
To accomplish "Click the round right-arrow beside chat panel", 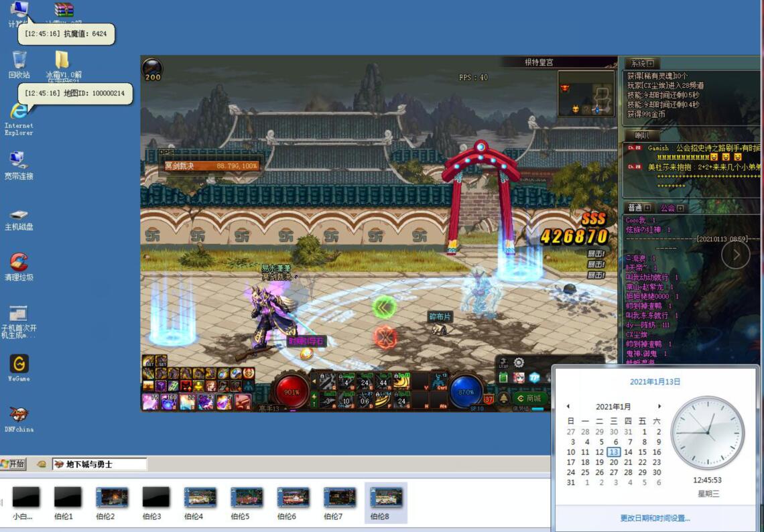I will (x=736, y=255).
